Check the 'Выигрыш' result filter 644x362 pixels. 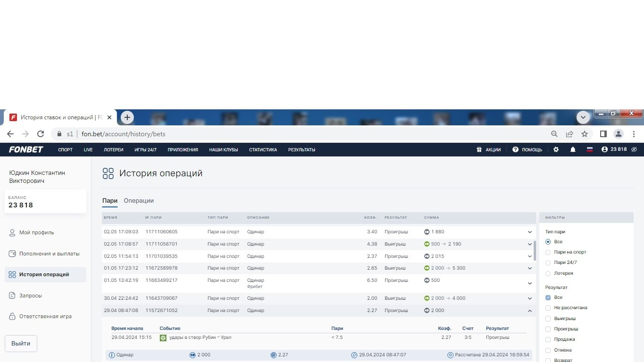click(548, 319)
